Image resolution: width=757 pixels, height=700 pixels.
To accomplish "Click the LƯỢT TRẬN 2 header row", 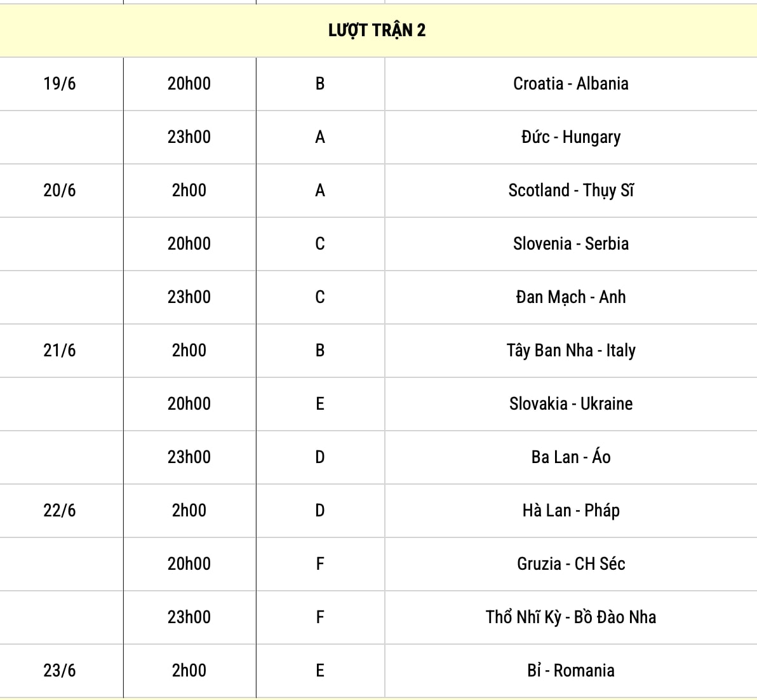I will pos(377,30).
